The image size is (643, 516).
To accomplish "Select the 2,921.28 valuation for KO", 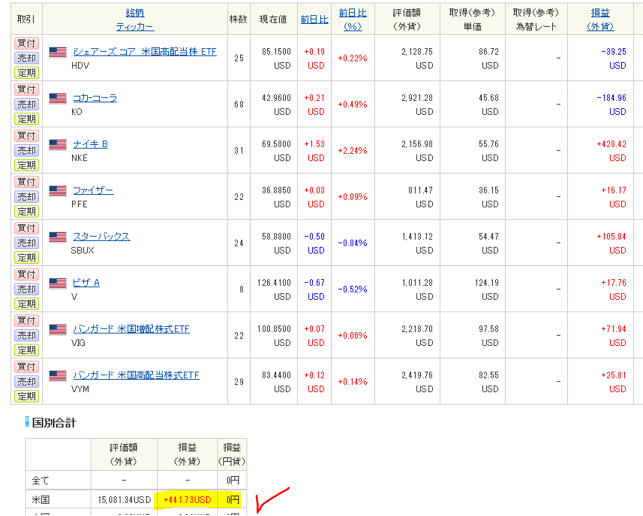I will [x=417, y=98].
